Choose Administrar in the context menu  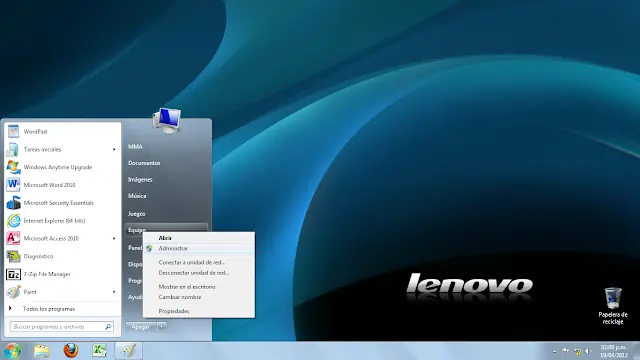199,248
